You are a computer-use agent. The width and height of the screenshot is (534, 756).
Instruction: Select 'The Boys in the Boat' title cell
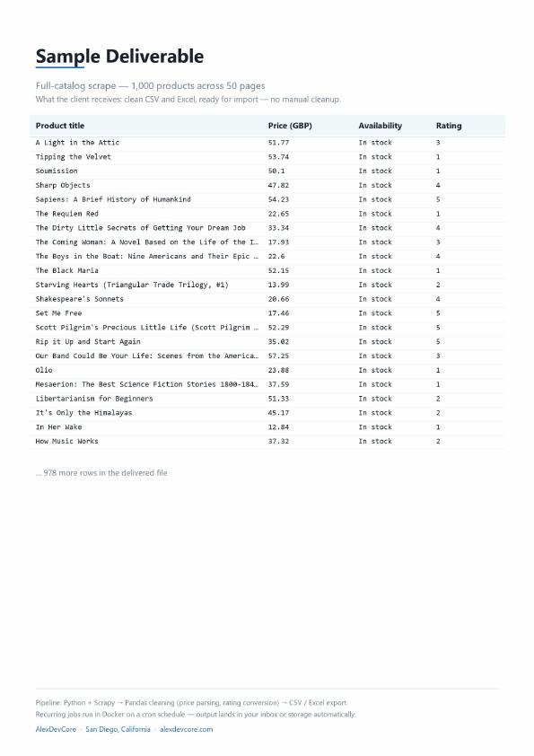tap(147, 257)
